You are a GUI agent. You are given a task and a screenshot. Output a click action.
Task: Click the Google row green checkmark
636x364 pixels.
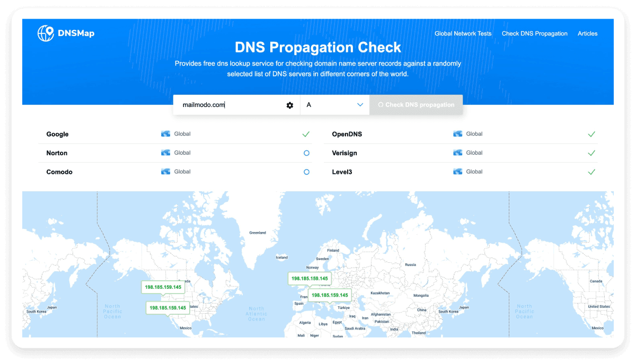[x=306, y=134]
